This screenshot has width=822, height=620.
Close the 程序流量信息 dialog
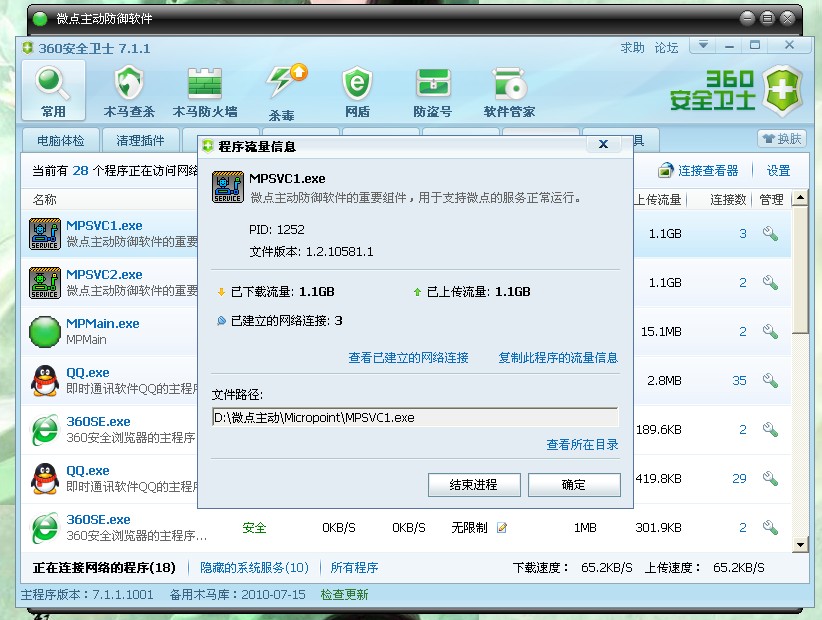pyautogui.click(x=603, y=144)
